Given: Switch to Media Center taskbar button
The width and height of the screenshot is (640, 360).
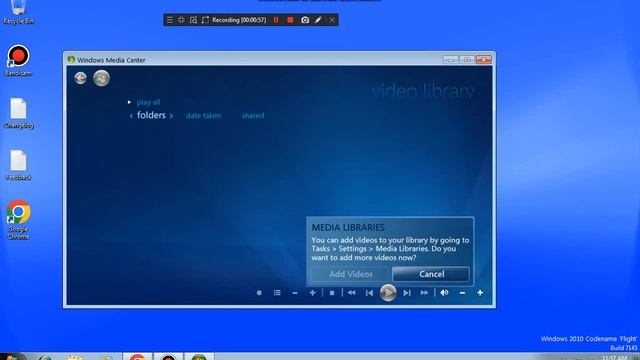Looking at the screenshot, I should [x=199, y=356].
